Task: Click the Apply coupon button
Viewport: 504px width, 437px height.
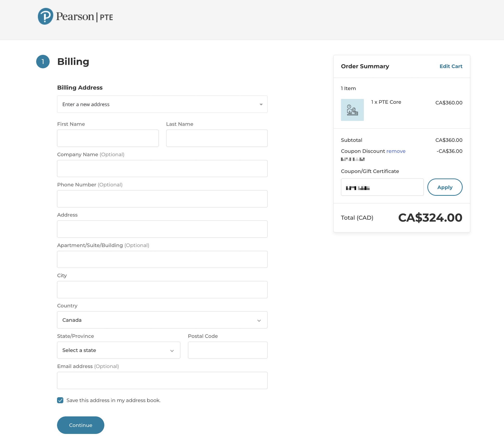Action: 445,187
